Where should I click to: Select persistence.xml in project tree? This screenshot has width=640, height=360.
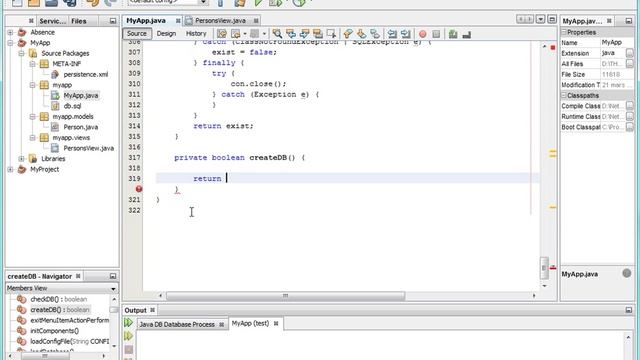click(86, 74)
